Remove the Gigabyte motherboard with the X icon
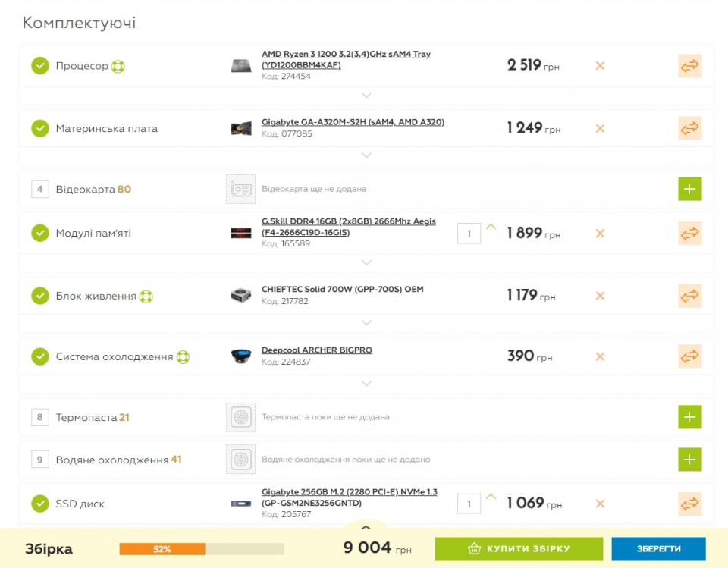728x568 pixels. (x=600, y=129)
